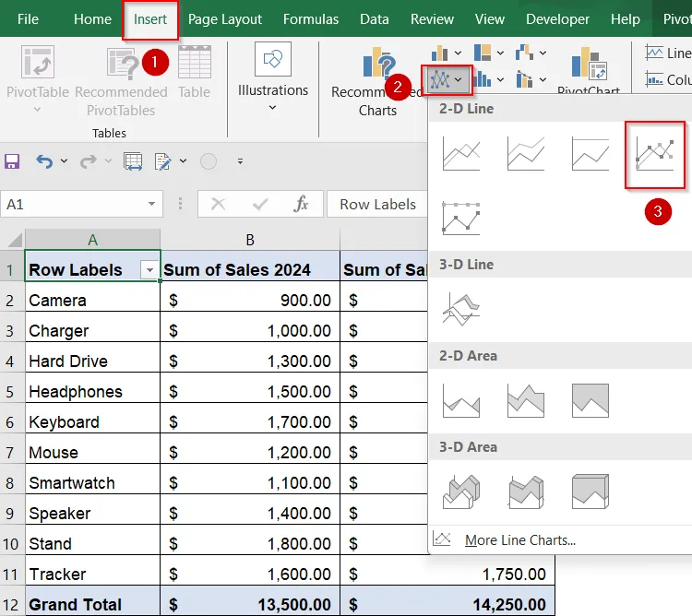Select 100% Stacked Area chart

tap(591, 400)
